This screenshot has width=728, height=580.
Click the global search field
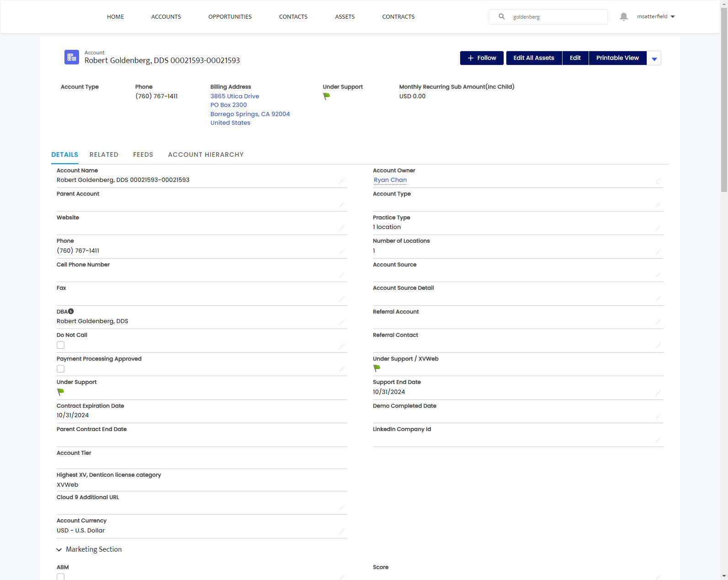coord(548,17)
